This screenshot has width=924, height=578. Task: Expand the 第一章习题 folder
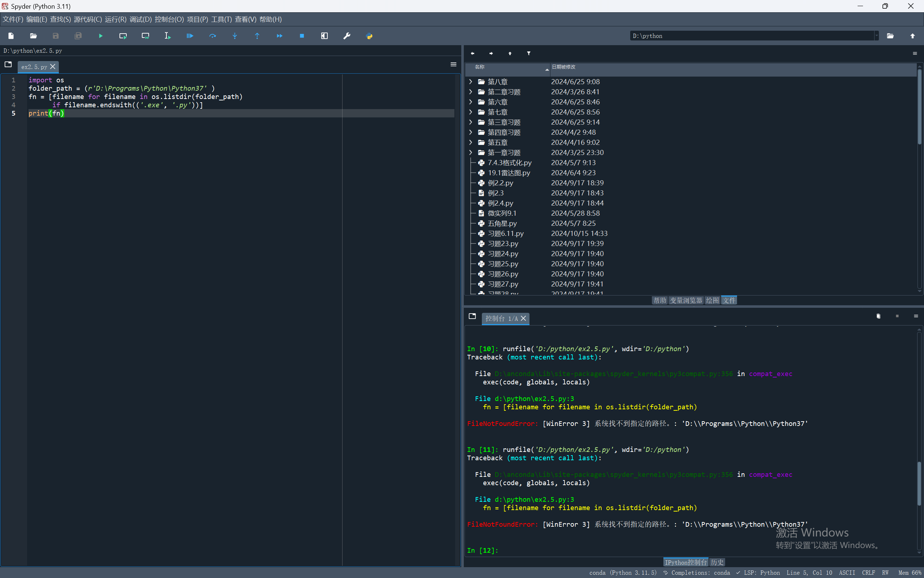(471, 152)
